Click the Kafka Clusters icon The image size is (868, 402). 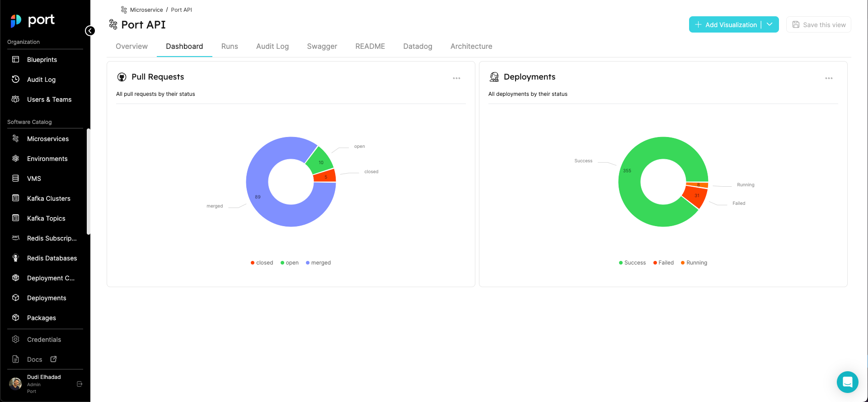pos(15,198)
